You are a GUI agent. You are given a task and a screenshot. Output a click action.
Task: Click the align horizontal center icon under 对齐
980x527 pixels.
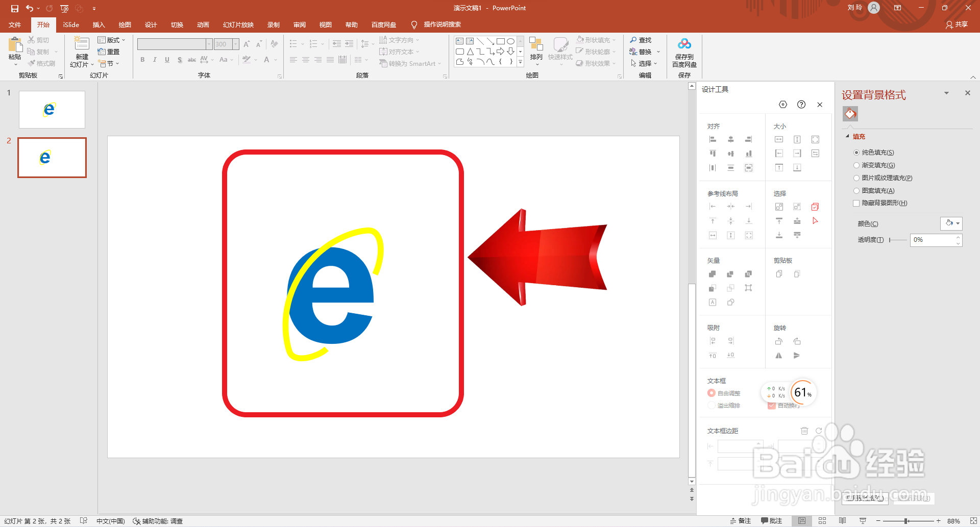coord(731,139)
